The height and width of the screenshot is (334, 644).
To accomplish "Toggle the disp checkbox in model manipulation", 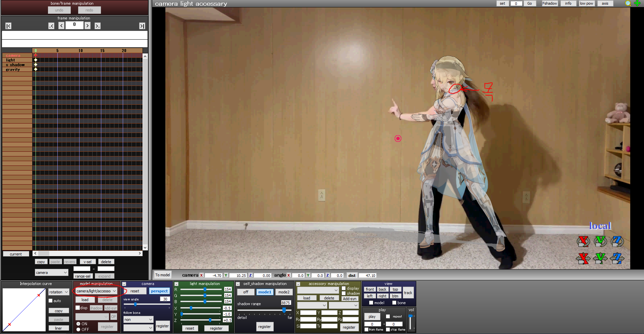I will 77,308.
